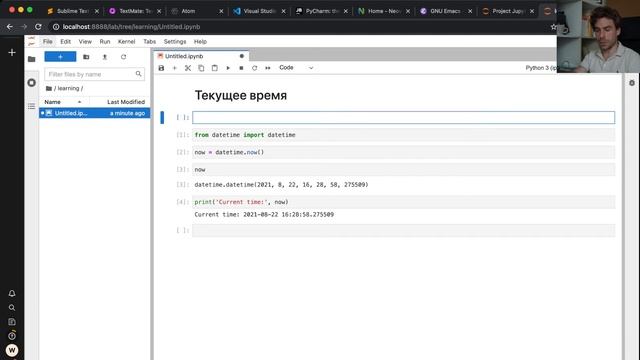The height and width of the screenshot is (360, 640).
Task: Click the print Current time cell
Action: [403, 202]
